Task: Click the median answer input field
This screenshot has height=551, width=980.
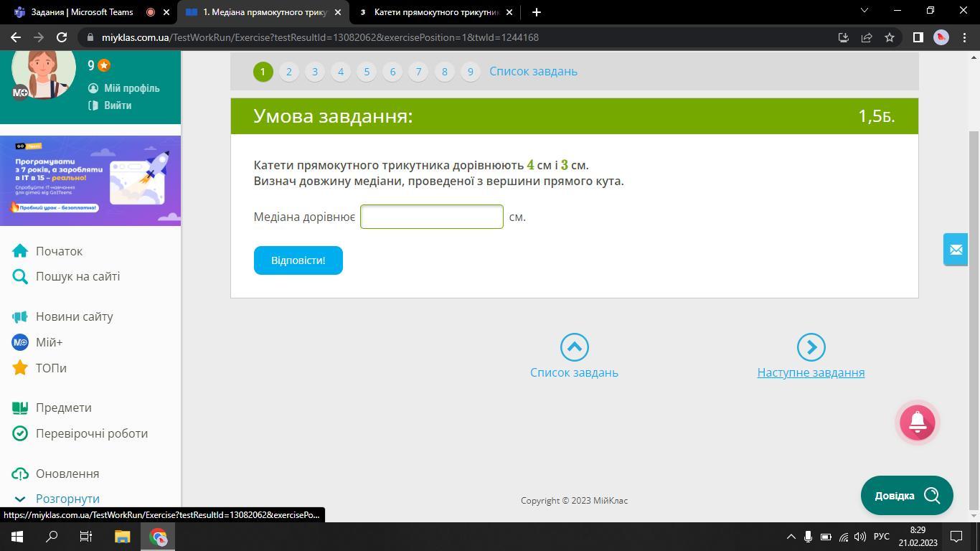Action: point(431,217)
